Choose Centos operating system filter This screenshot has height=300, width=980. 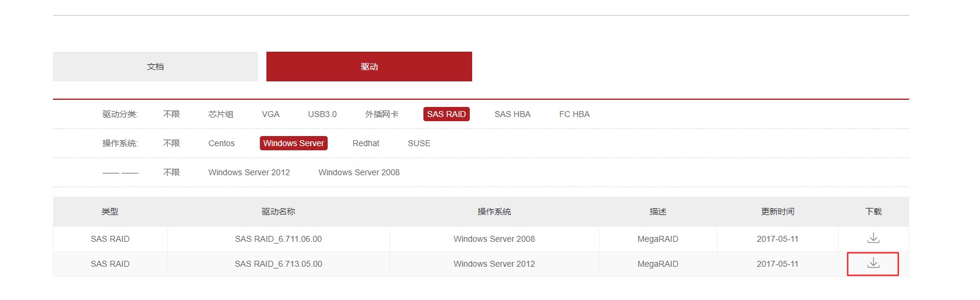coord(221,143)
